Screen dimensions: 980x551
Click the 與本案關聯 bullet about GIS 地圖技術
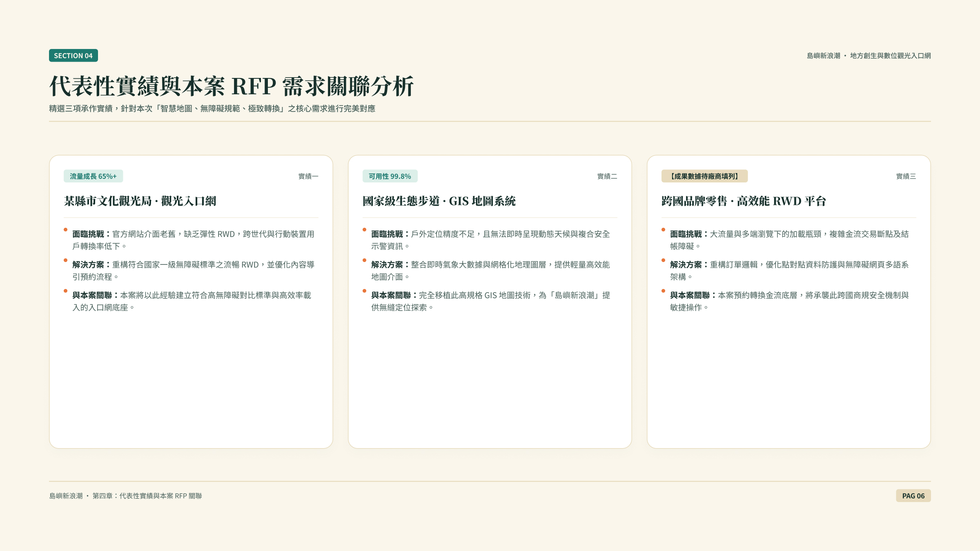(x=490, y=301)
